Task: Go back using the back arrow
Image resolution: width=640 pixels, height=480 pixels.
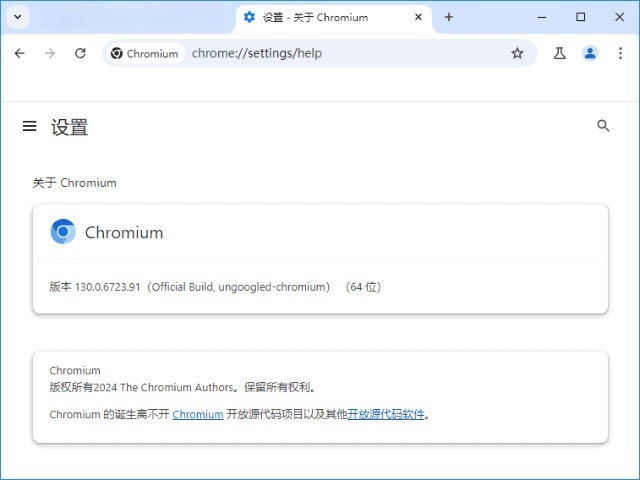Action: click(x=19, y=53)
